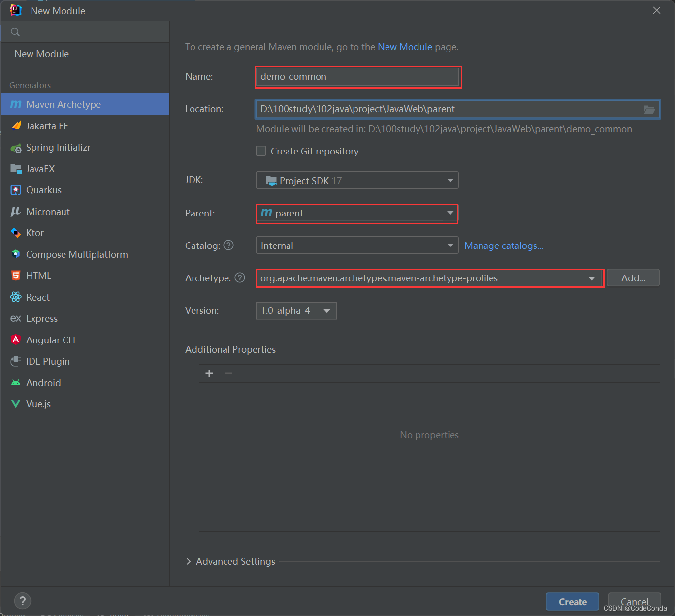Show Catalog help question mark
Screen dimensions: 675x616
tap(228, 245)
